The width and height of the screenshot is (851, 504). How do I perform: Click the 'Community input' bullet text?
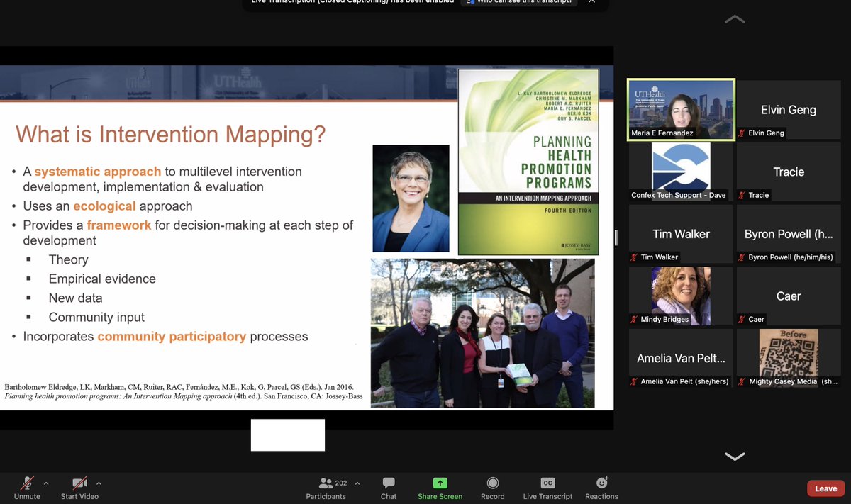96,318
